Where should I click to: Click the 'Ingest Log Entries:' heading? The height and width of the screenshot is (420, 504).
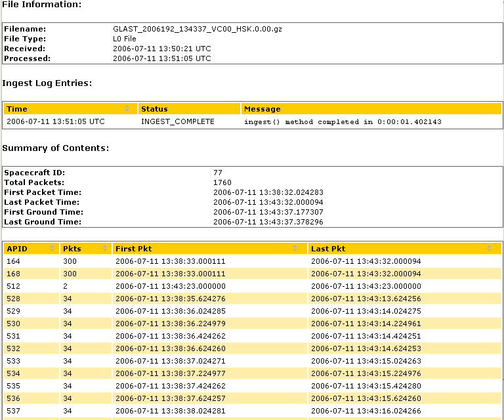click(x=47, y=83)
